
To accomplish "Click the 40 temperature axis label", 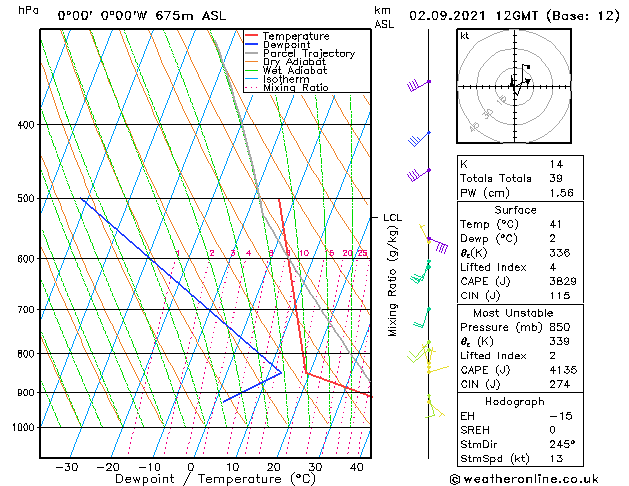I will (357, 467).
